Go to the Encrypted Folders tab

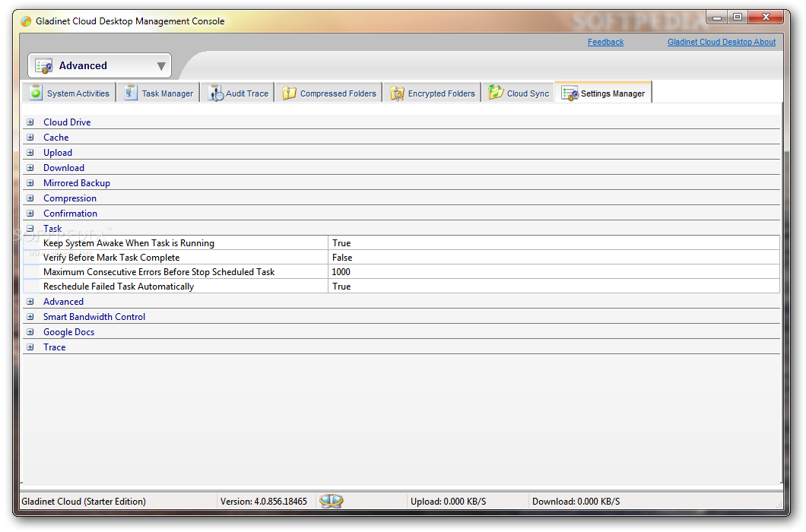[x=432, y=93]
